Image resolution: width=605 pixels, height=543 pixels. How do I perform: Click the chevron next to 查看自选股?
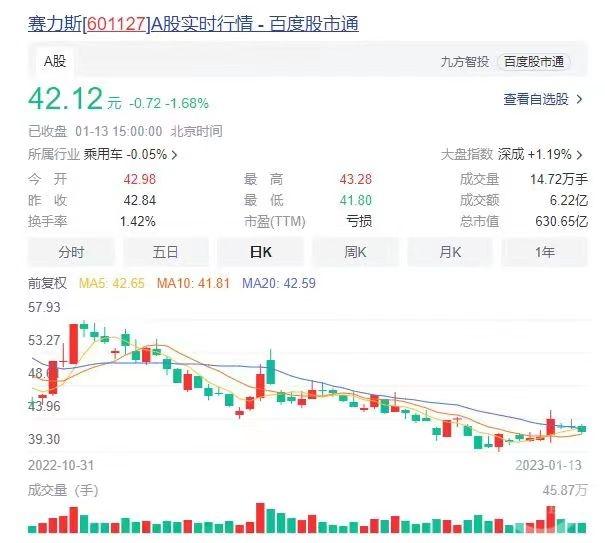[x=579, y=100]
